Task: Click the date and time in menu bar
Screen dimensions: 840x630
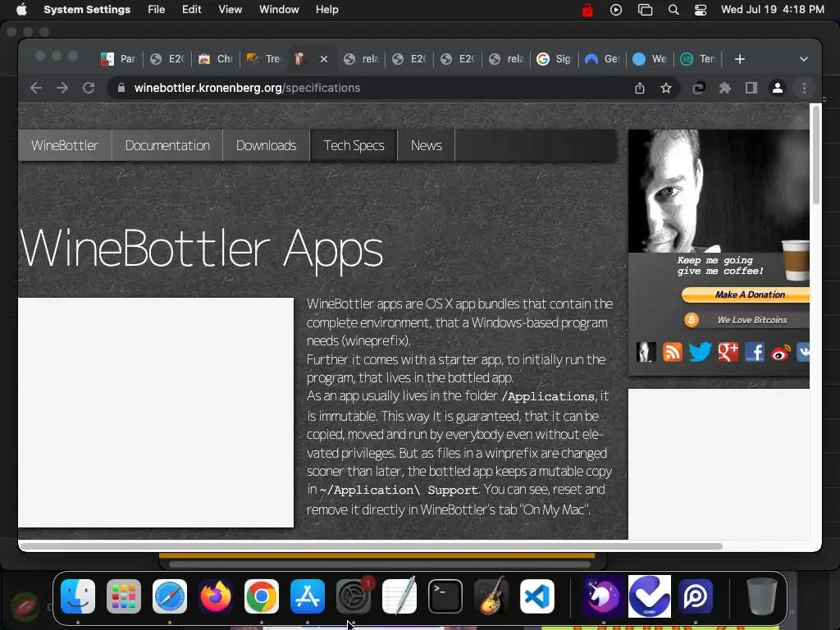Action: coord(773,10)
